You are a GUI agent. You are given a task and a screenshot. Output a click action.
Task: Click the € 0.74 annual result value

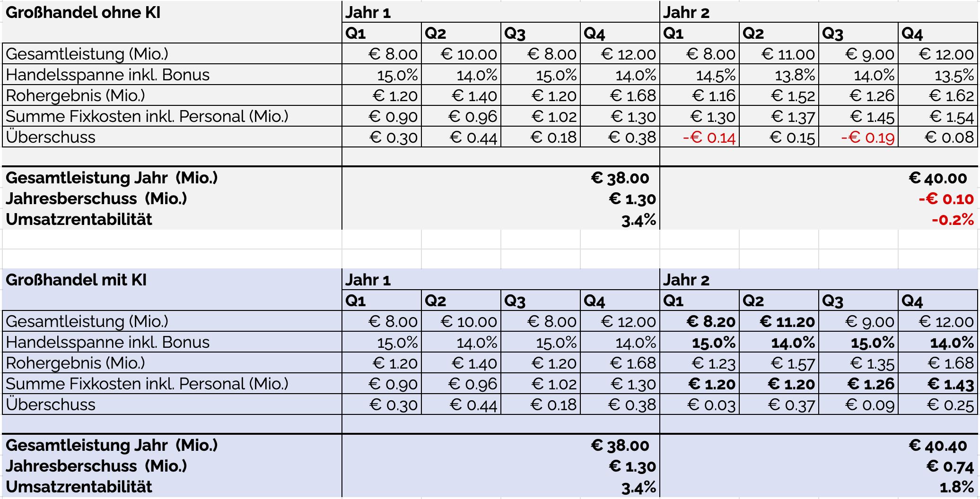(x=950, y=466)
